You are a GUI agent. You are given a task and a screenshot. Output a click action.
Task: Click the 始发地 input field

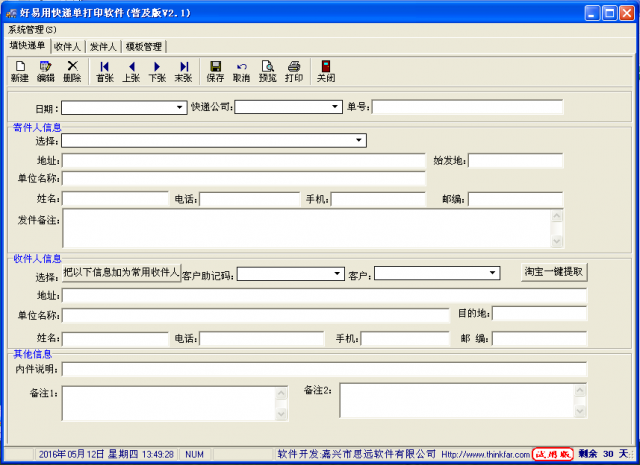point(516,160)
